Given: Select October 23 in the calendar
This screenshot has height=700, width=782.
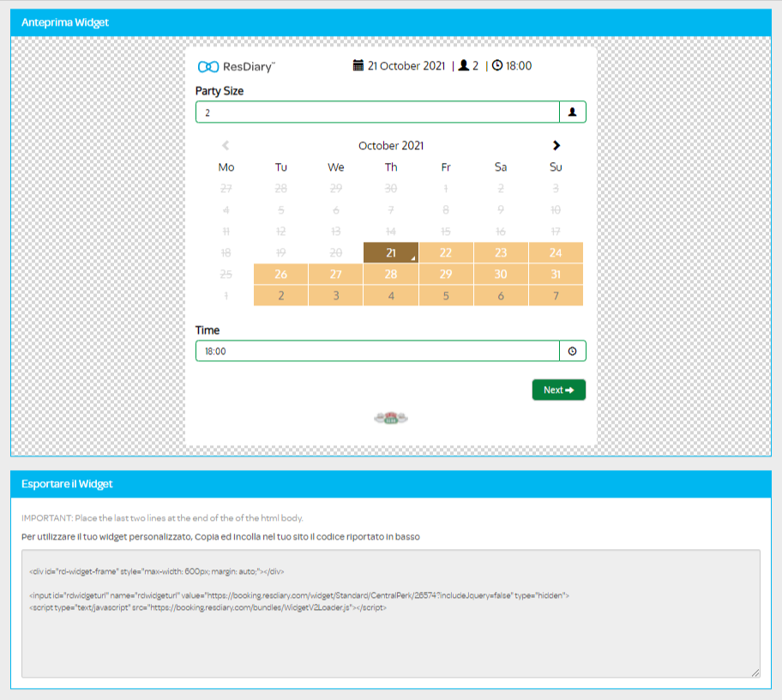Looking at the screenshot, I should (x=501, y=252).
